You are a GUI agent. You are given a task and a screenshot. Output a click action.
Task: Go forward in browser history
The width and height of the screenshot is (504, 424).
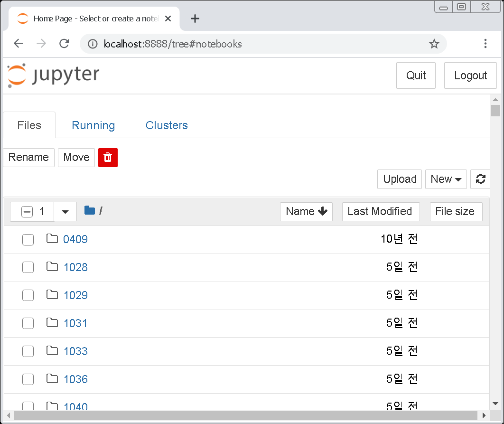pos(41,43)
